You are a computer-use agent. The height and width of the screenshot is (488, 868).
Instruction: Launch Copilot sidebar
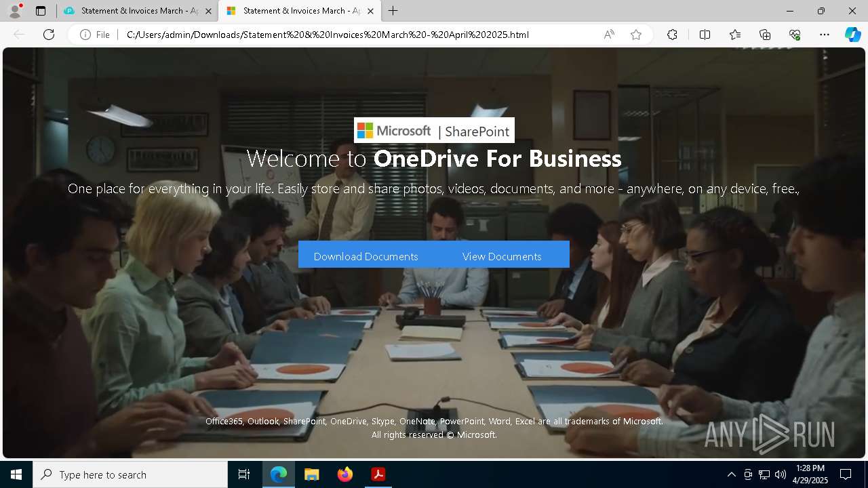(x=852, y=35)
